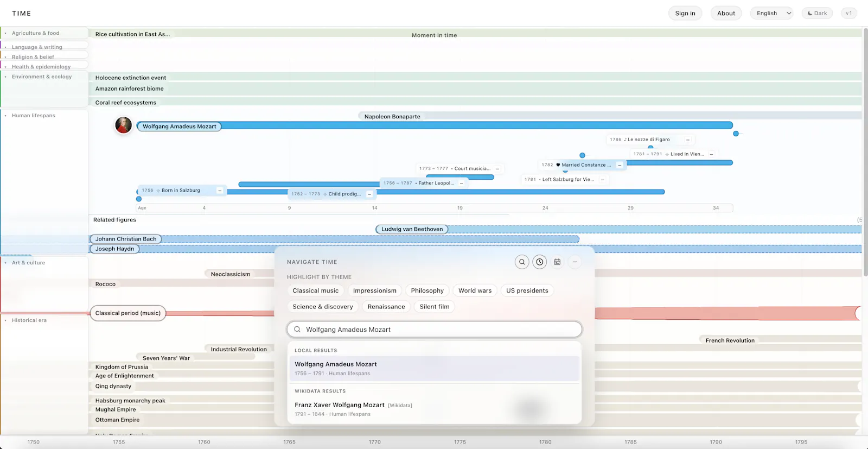Select the Johann Christian Bach timeline label
This screenshot has height=449, width=868.
point(126,239)
